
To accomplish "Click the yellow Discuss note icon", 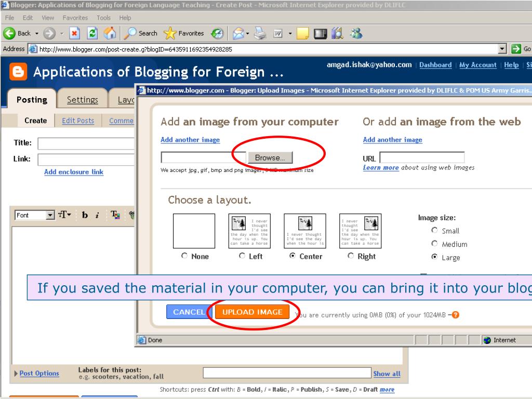I will (x=302, y=33).
